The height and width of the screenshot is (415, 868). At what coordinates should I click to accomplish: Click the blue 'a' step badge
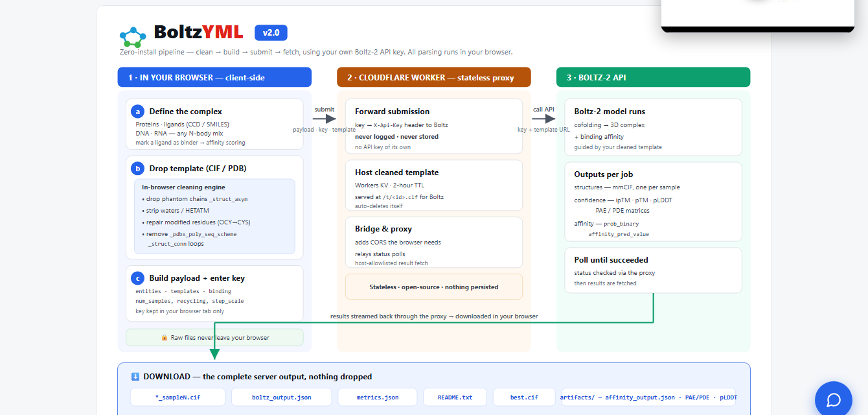pos(137,111)
